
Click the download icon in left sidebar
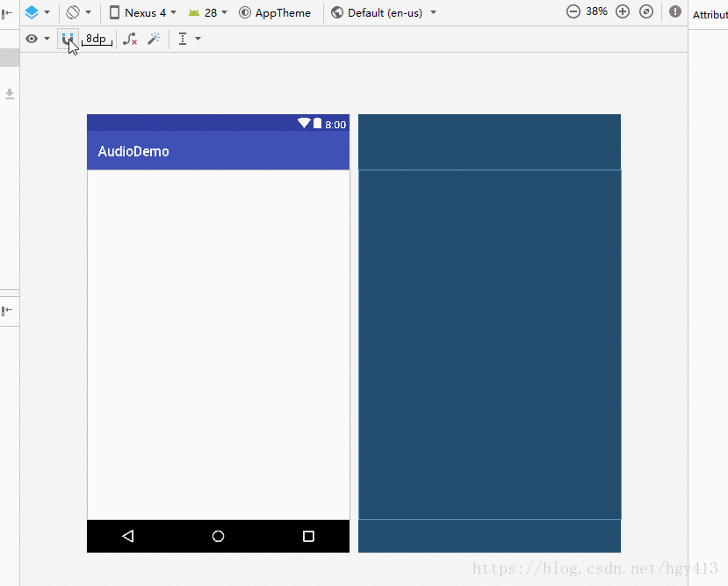(x=10, y=94)
